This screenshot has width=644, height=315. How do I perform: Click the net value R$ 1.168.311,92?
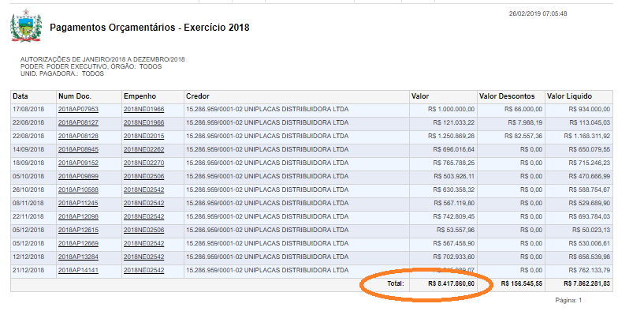587,136
